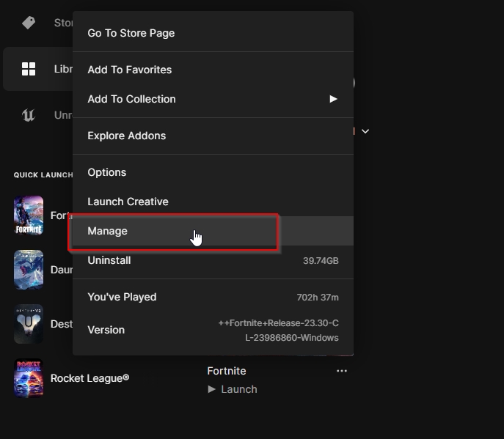The width and height of the screenshot is (504, 439).
Task: Expand the Add To Collection arrow
Action: pyautogui.click(x=333, y=99)
